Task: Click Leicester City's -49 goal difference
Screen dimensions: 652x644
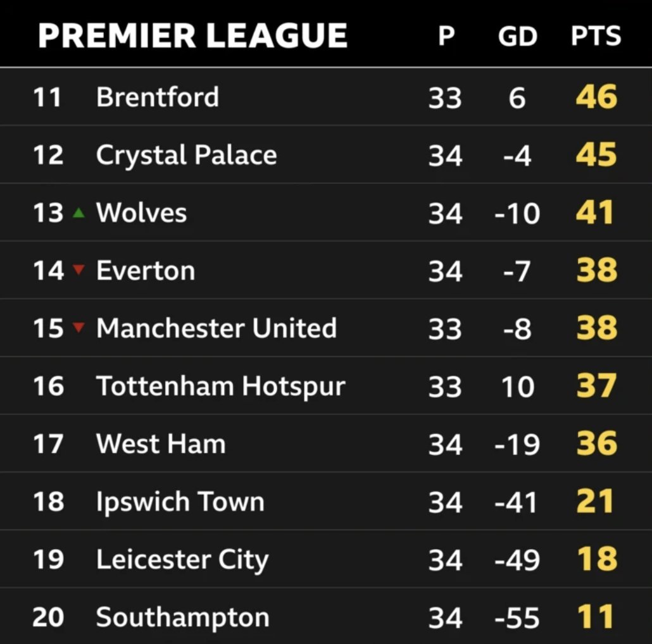Action: click(517, 560)
